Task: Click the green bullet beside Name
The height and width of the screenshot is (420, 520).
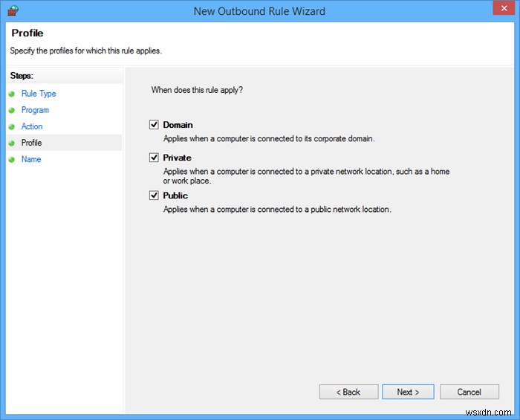Action: [x=12, y=160]
